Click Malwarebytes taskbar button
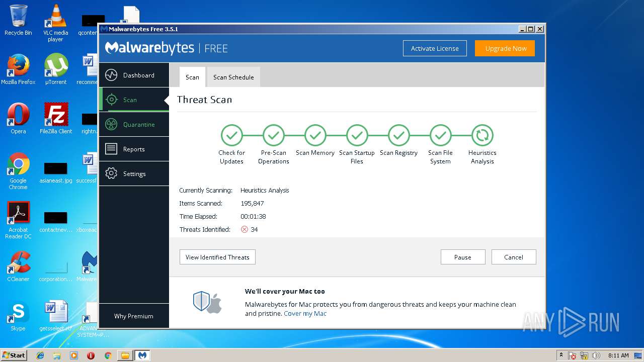This screenshot has width=644, height=362. pyautogui.click(x=142, y=355)
